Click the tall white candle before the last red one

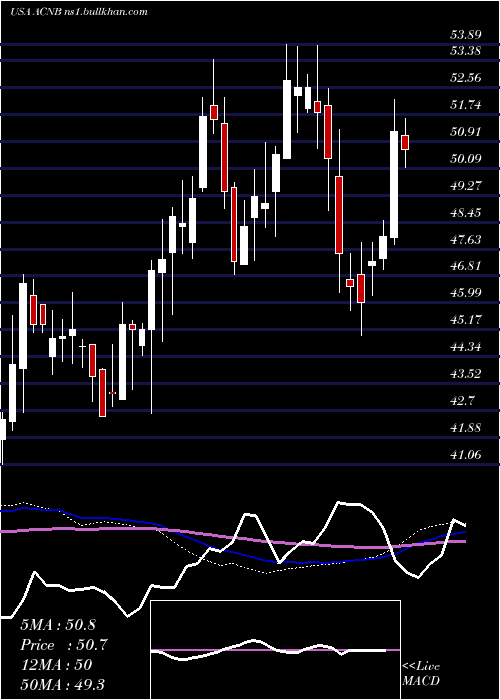394,184
